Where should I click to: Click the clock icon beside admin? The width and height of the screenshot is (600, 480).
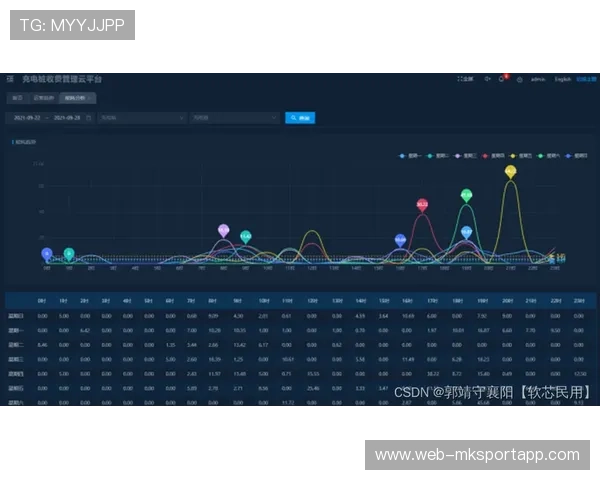click(519, 79)
